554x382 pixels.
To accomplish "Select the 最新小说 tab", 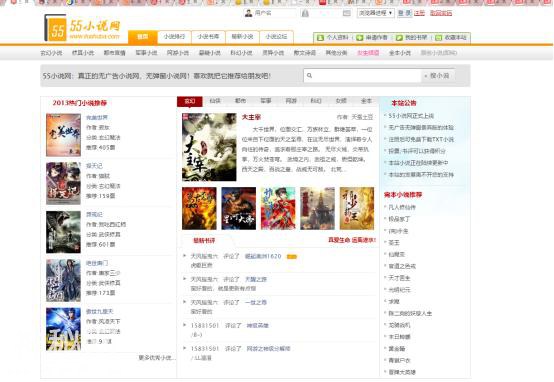I will point(242,37).
